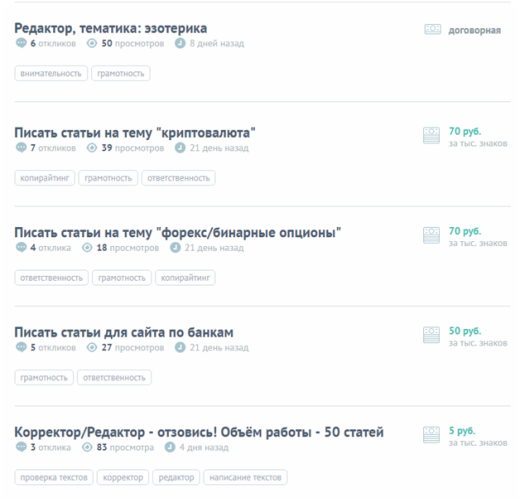Click the comment bubble icon beside '7 откликов'

[x=21, y=148]
